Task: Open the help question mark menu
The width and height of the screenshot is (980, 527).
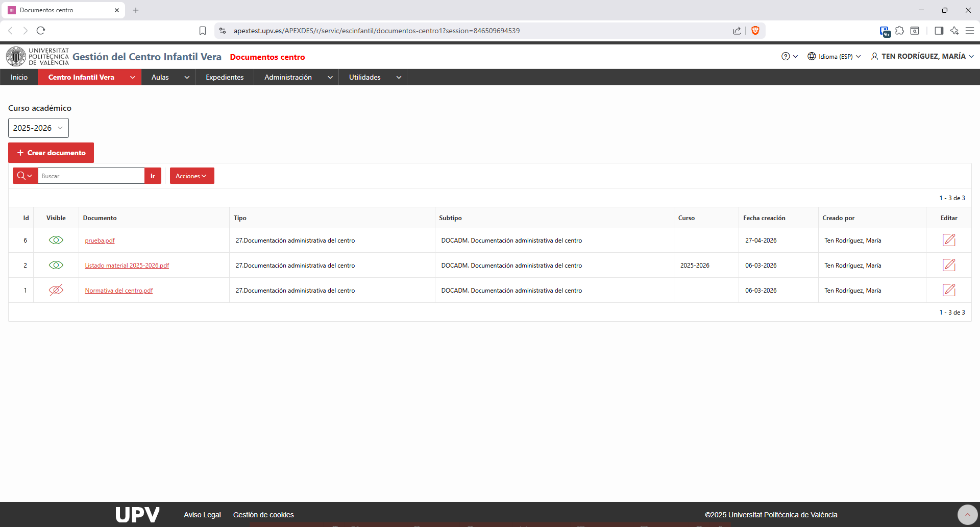Action: click(789, 56)
